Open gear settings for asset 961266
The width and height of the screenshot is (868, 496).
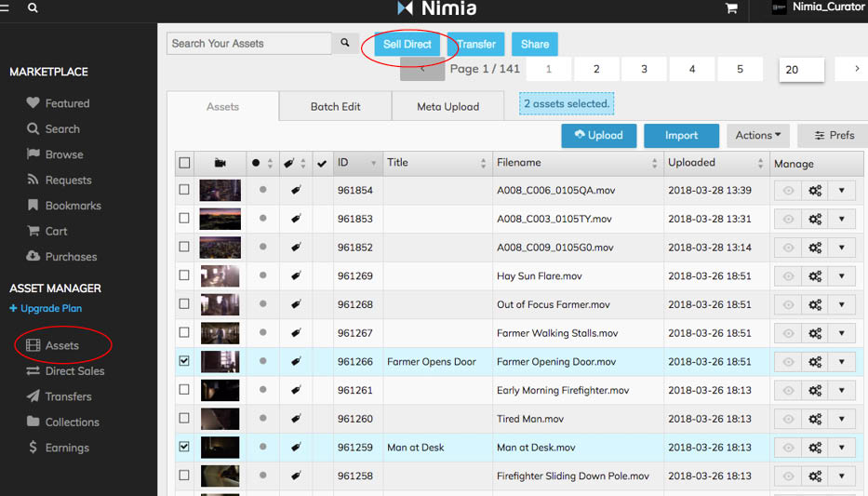[815, 362]
